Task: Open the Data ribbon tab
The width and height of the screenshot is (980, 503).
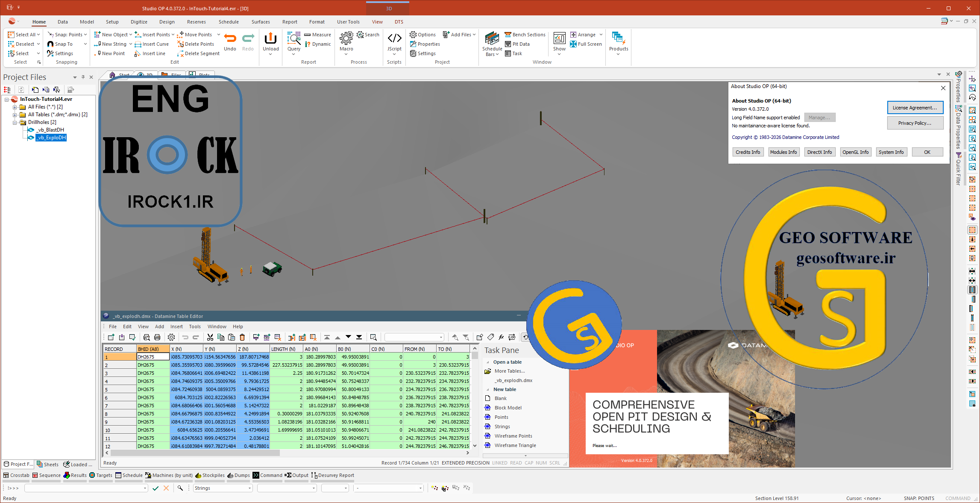Action: [x=63, y=22]
